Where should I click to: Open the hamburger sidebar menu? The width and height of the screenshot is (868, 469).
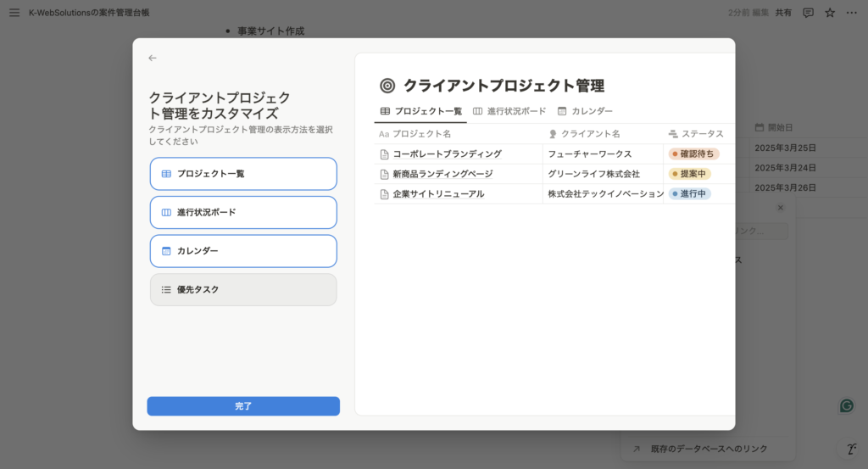[x=14, y=13]
